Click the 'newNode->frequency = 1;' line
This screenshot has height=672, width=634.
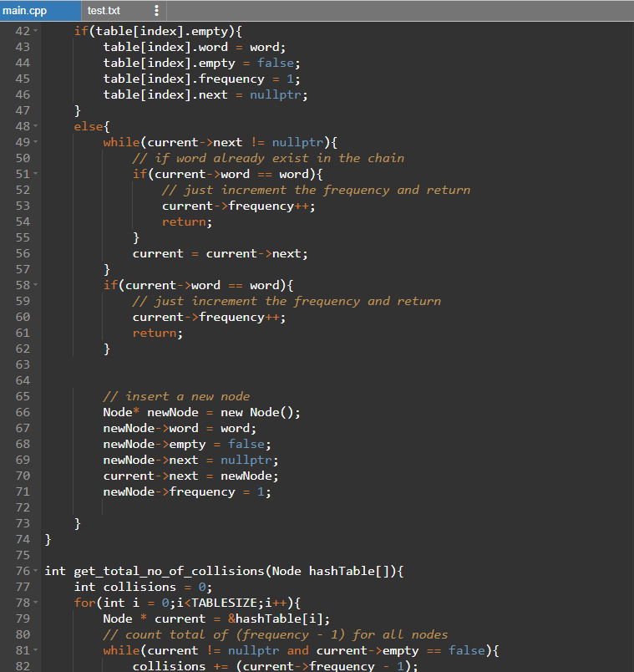pyautogui.click(x=187, y=491)
